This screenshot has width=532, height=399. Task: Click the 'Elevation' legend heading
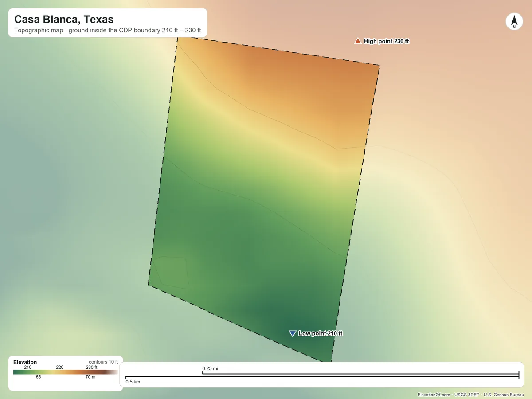pos(25,362)
